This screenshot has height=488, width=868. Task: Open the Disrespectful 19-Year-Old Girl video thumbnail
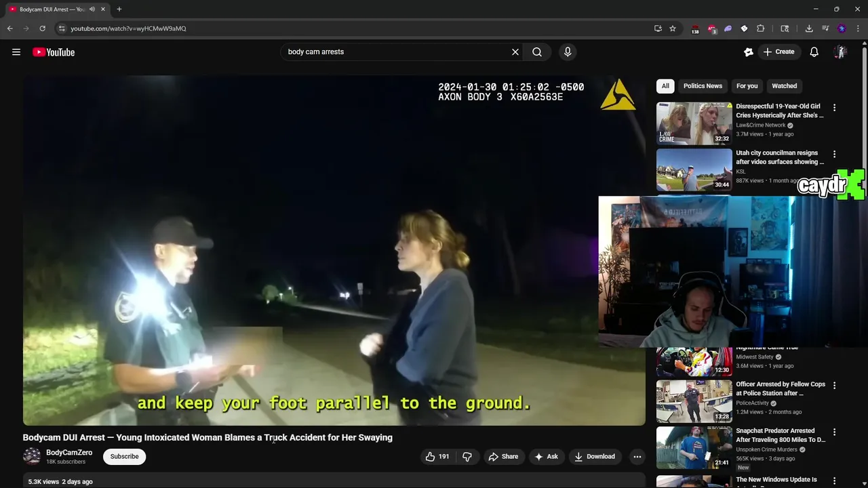694,123
